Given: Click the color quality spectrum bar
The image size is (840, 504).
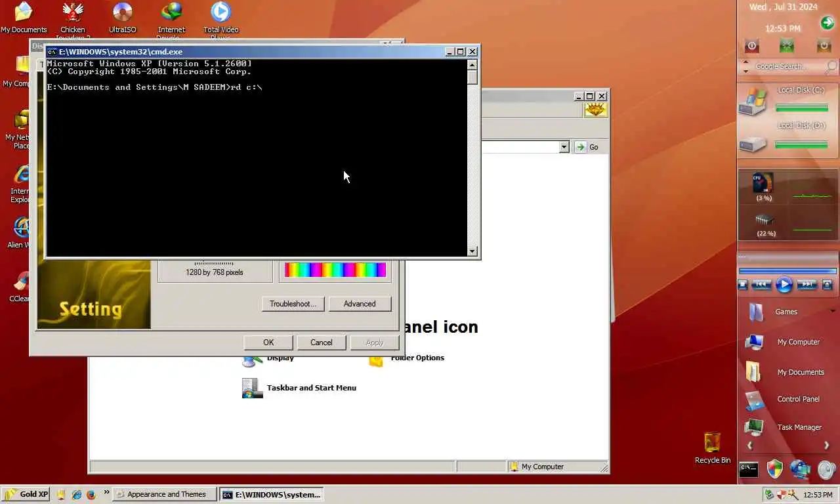Looking at the screenshot, I should [x=335, y=270].
